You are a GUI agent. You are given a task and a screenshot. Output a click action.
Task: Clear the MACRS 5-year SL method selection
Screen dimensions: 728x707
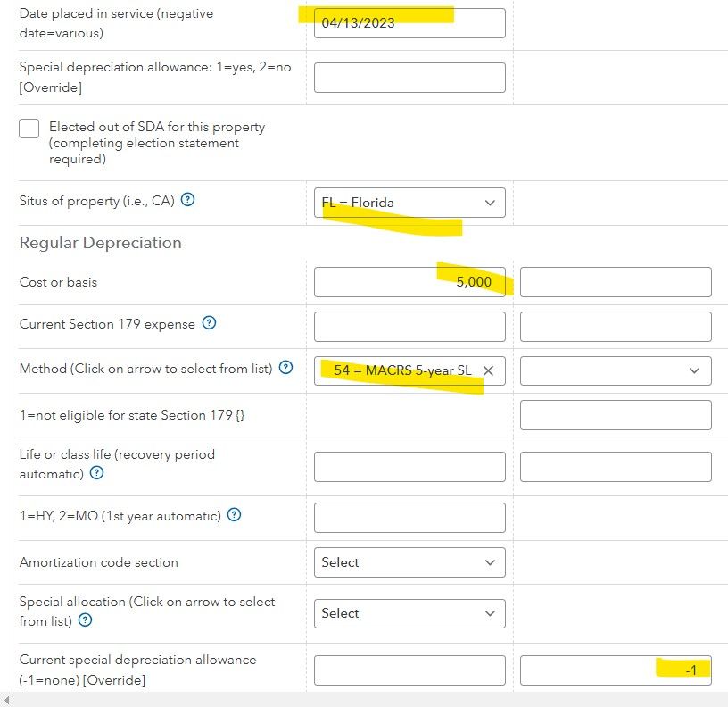click(488, 370)
